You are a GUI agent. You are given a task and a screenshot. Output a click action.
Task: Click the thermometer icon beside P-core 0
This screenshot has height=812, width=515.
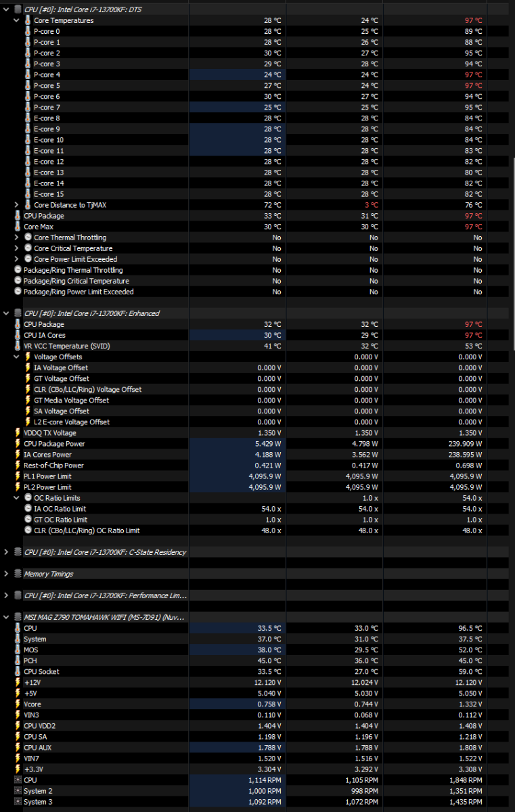coord(28,32)
